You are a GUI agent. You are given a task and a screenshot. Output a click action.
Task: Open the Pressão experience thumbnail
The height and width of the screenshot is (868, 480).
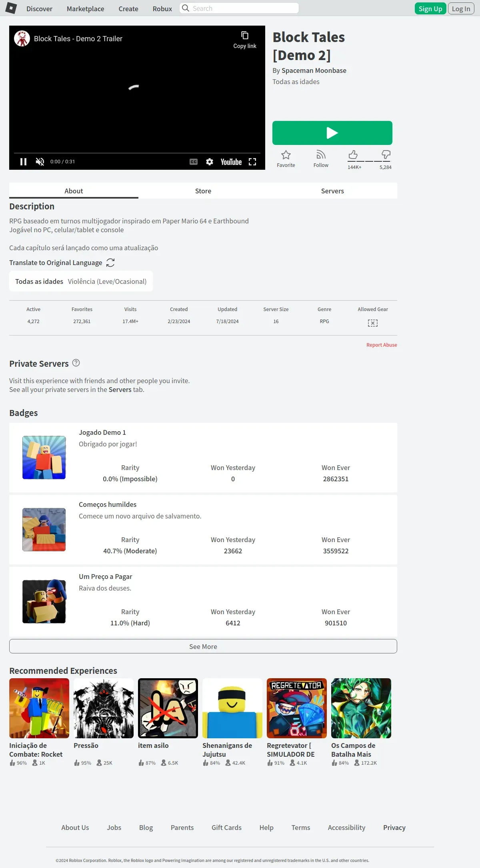[x=104, y=708]
